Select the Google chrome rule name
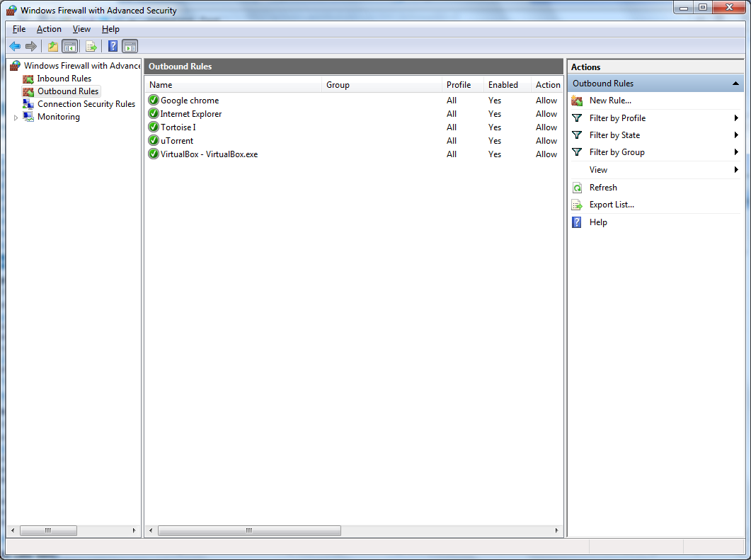This screenshot has width=751, height=560. click(x=190, y=100)
